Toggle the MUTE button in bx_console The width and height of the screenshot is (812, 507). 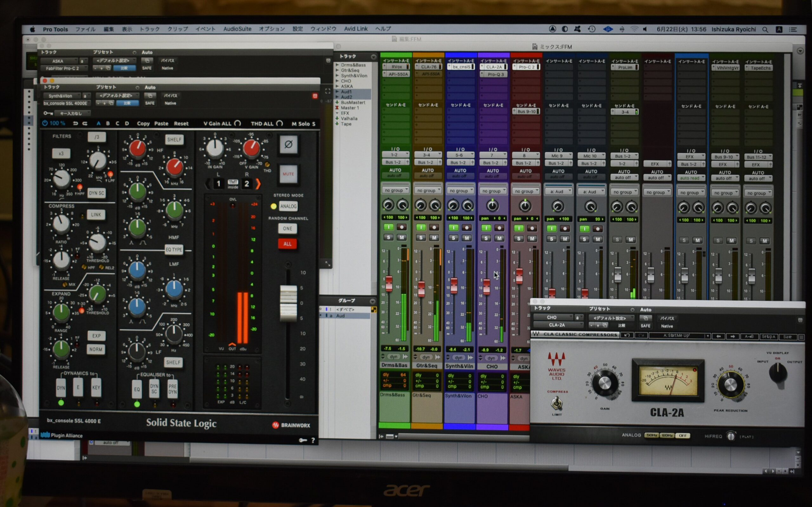(288, 174)
